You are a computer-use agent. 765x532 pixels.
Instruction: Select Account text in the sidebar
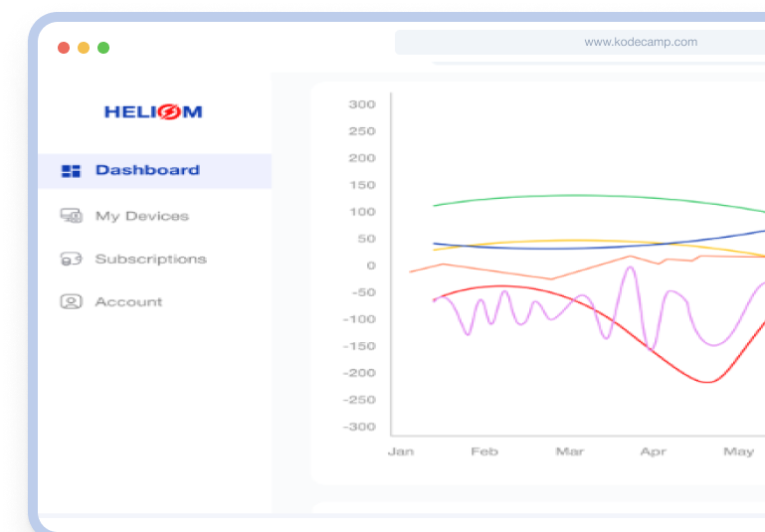(x=128, y=302)
